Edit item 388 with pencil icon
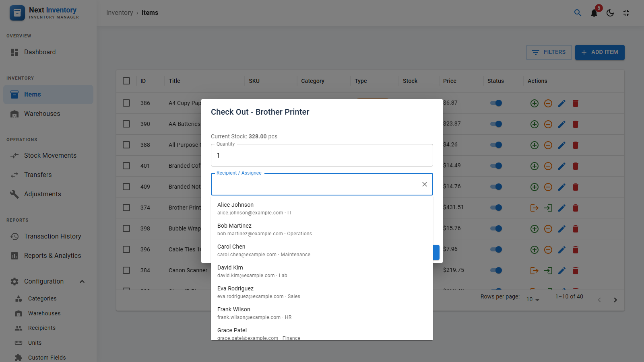The image size is (644, 362). (x=562, y=145)
